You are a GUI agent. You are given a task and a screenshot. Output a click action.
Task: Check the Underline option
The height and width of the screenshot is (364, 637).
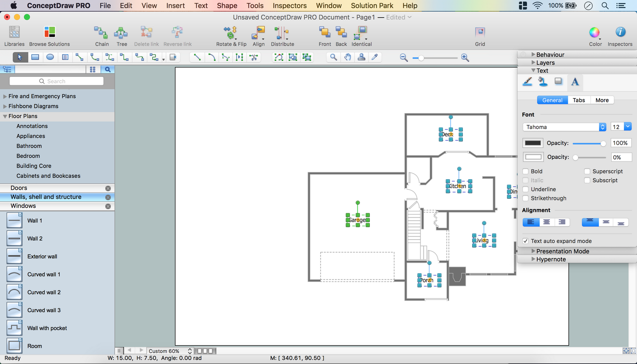click(x=526, y=189)
